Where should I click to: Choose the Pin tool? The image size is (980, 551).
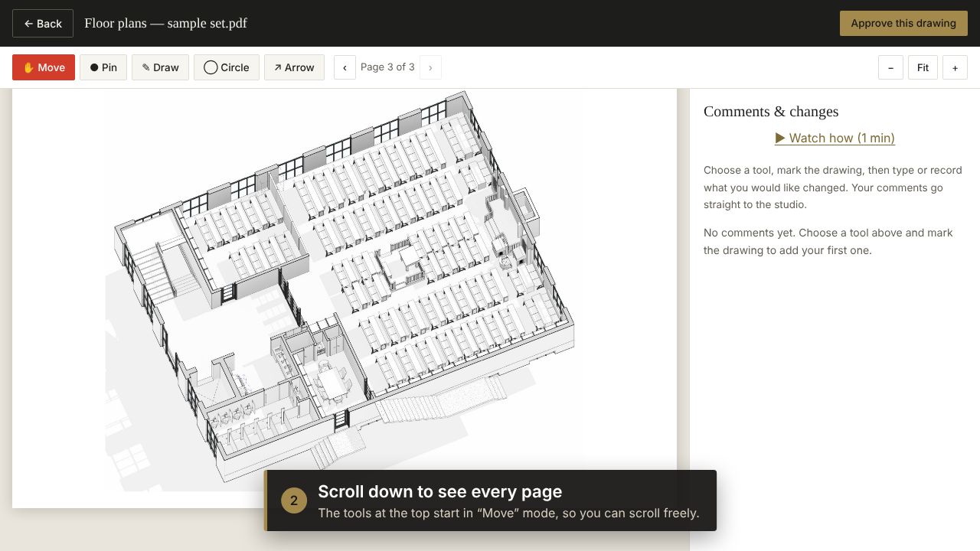pos(103,67)
